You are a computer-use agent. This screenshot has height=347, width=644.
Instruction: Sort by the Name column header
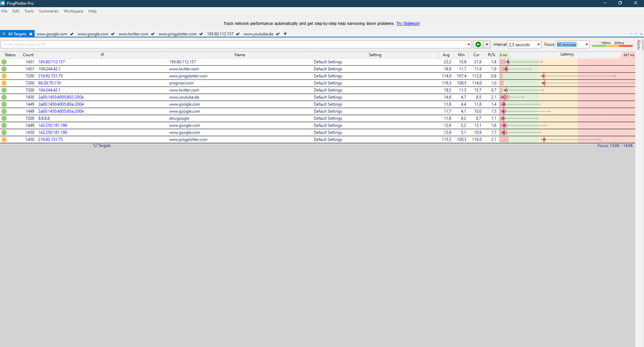click(x=240, y=55)
